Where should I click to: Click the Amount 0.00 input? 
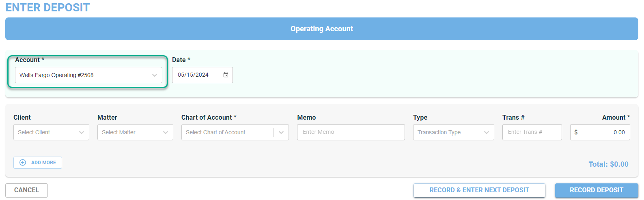pos(600,132)
